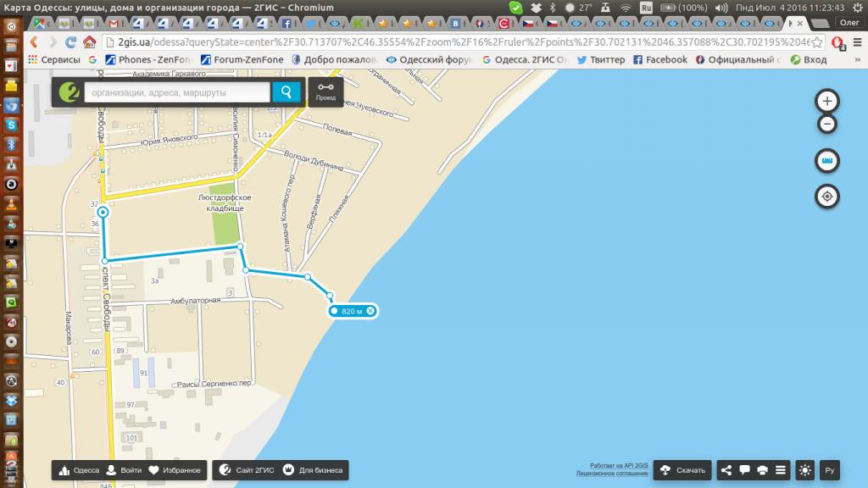This screenshot has width=868, height=488.
Task: Open the Ру language selector
Action: (x=831, y=470)
